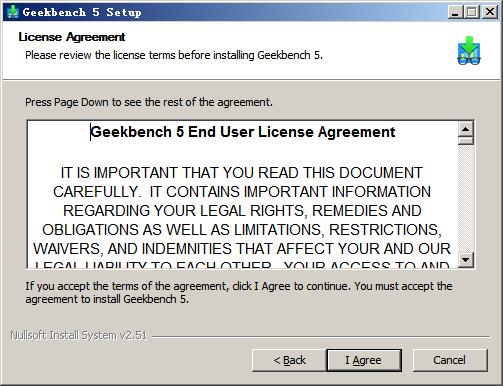This screenshot has width=503, height=386.
Task: Click the Press Page Down instruction text
Action: 149,102
